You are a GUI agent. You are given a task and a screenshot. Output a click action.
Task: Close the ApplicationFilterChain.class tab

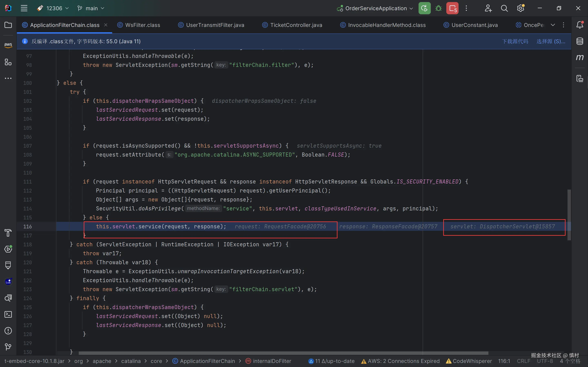pyautogui.click(x=106, y=25)
